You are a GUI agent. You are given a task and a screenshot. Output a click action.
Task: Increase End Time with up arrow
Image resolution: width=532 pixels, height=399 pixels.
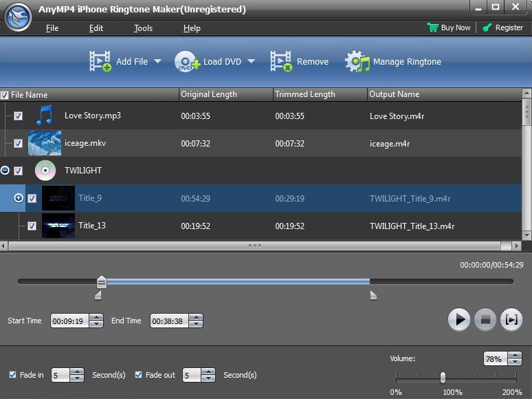tap(196, 317)
